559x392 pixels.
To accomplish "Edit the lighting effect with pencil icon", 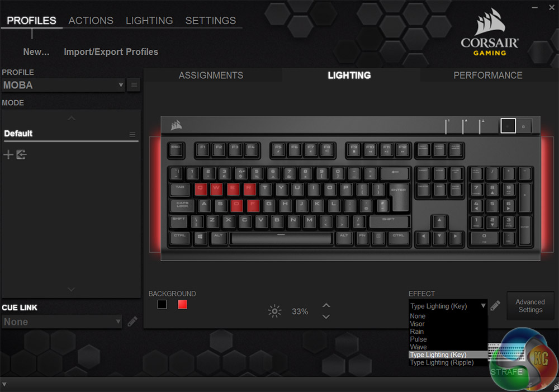I will (495, 306).
